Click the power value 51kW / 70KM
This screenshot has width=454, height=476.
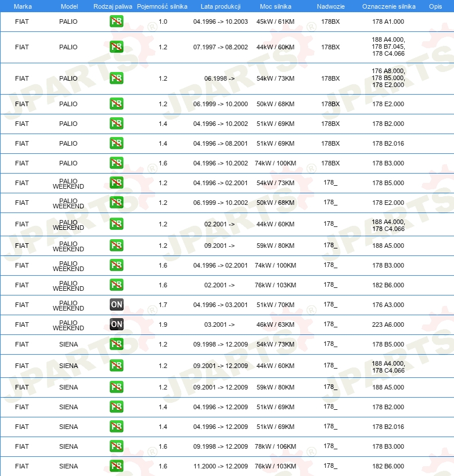275,305
